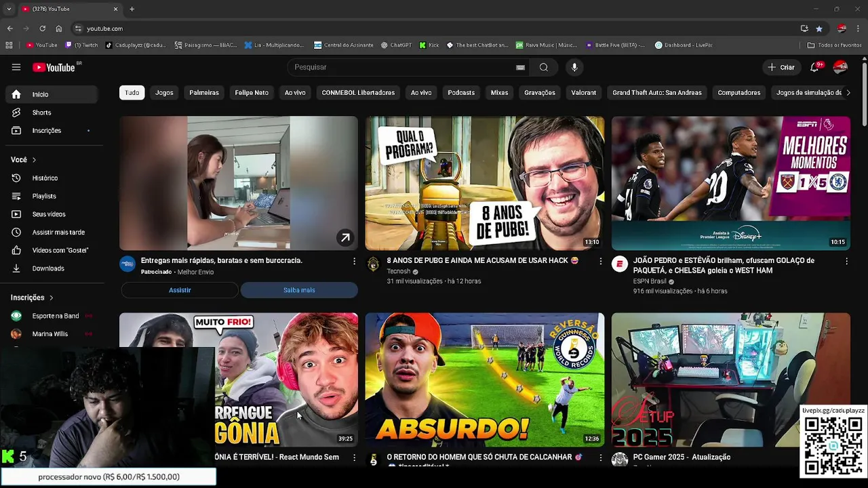868x488 pixels.
Task: Select Grand Theft Auto: San Andreas chip
Action: 657,93
